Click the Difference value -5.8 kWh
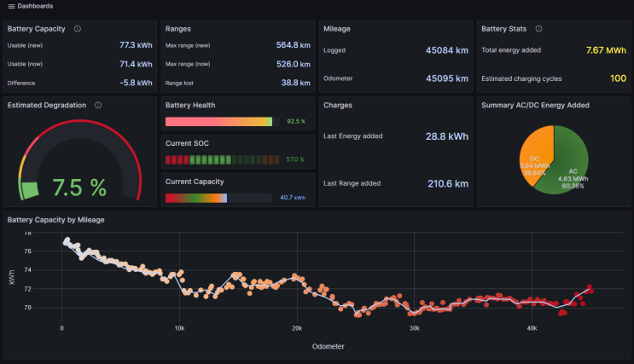634x364 pixels. coord(136,83)
